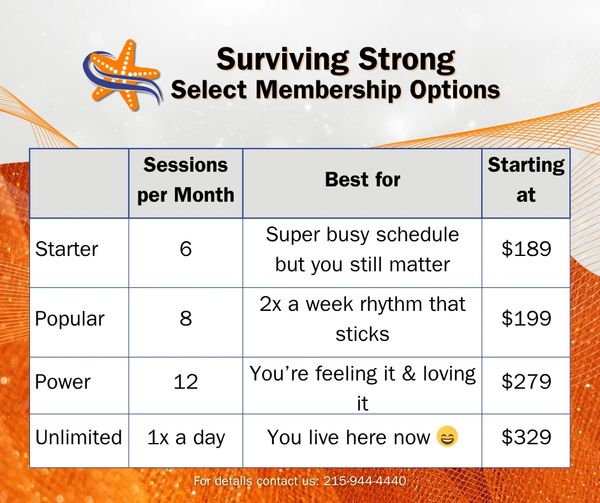
Task: Select the "Best for" column header
Action: click(362, 180)
